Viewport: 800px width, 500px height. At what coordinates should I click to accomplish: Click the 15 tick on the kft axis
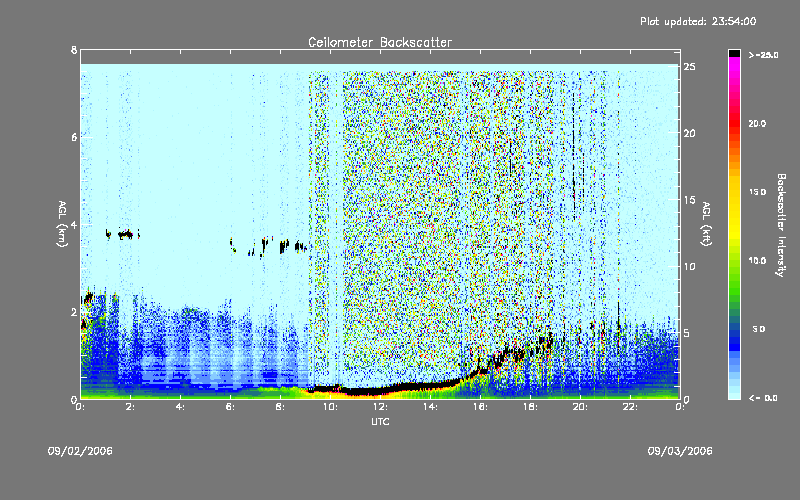[x=689, y=200]
